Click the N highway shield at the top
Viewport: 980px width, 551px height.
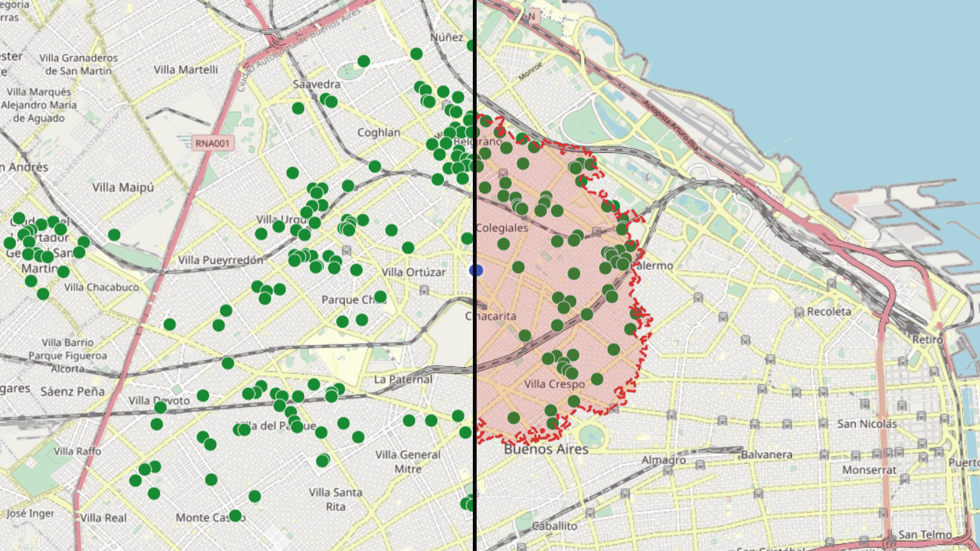[531, 17]
